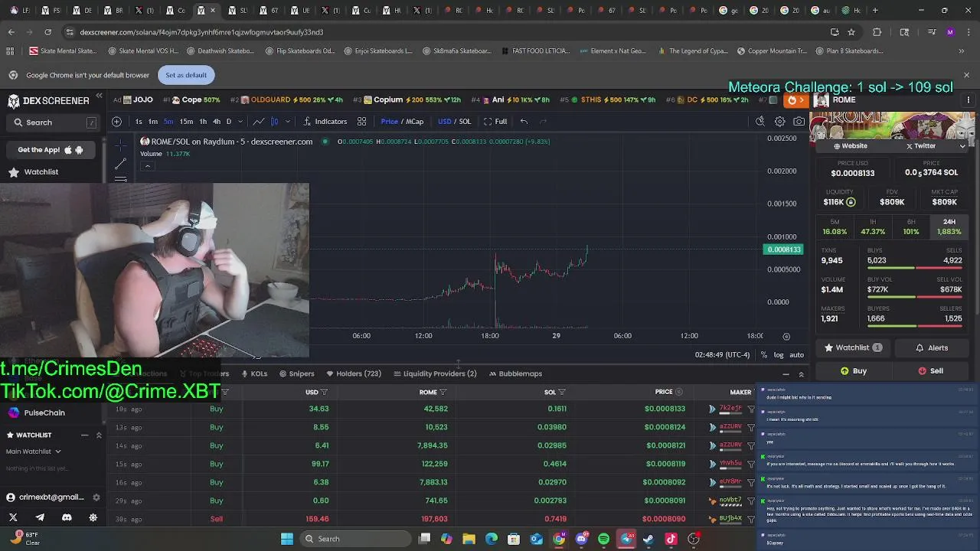Screen dimensions: 980x551
Task: Expand more ROME social links dropdown
Action: click(x=963, y=145)
